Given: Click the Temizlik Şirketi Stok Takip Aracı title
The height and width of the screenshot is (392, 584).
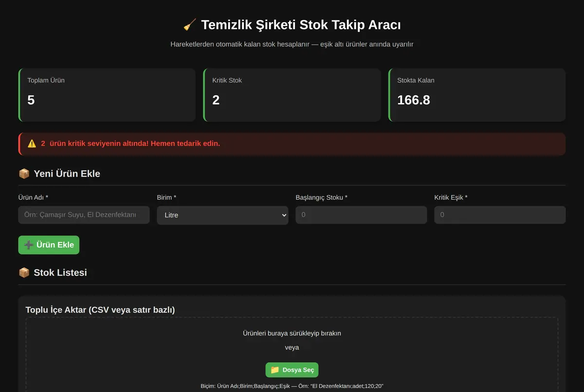Looking at the screenshot, I should coord(301,25).
